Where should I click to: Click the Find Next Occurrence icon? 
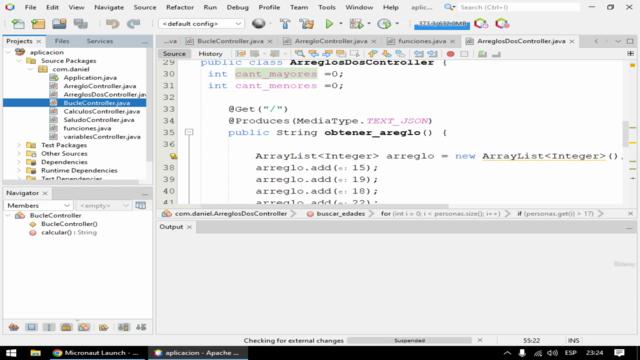[x=327, y=53]
